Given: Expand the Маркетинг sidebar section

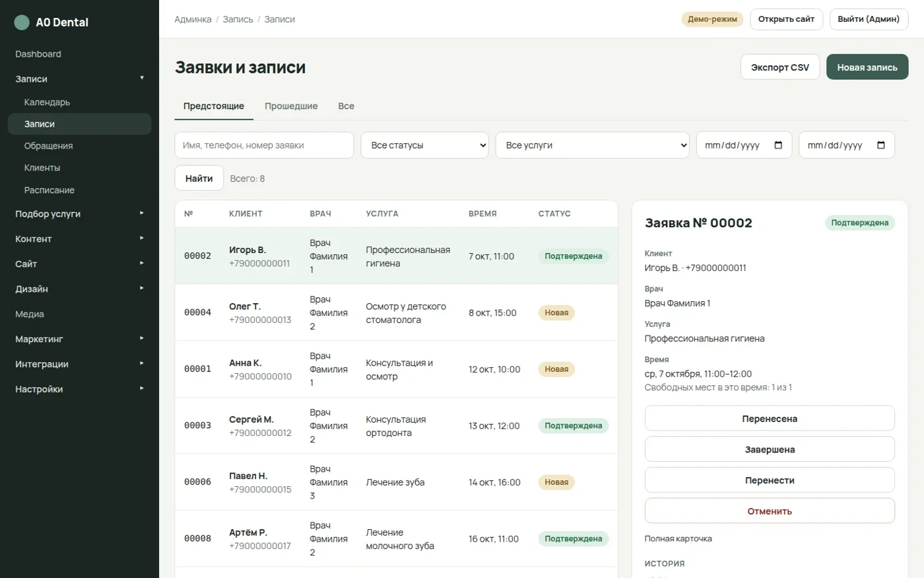Looking at the screenshot, I should (x=79, y=339).
